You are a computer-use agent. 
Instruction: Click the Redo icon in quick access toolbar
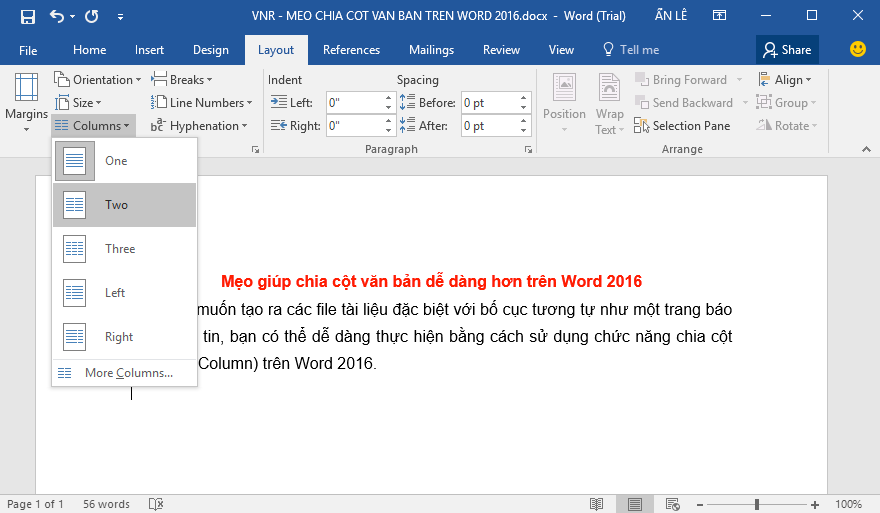91,16
